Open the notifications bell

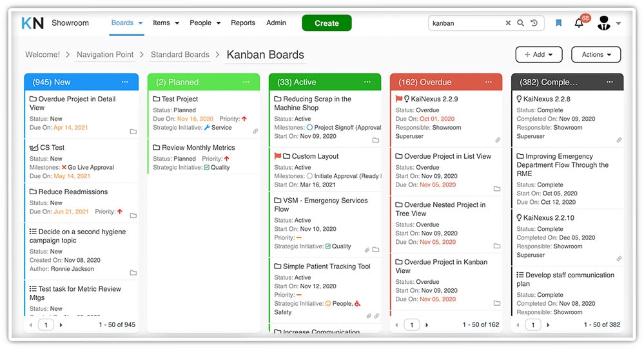(x=579, y=24)
